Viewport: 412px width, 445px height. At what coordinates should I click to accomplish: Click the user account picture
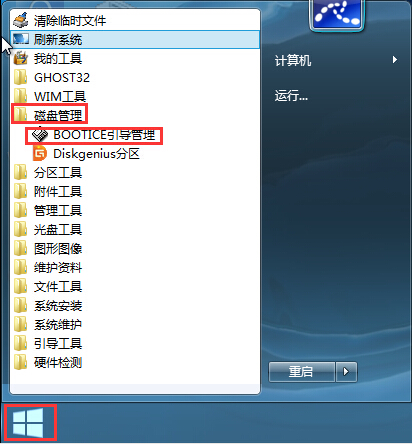tap(337, 14)
